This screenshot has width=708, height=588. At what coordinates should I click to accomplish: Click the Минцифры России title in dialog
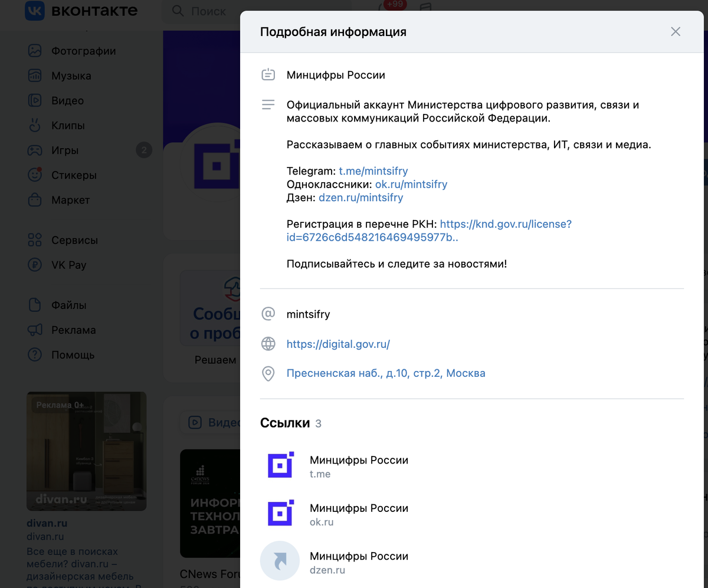[x=336, y=75]
